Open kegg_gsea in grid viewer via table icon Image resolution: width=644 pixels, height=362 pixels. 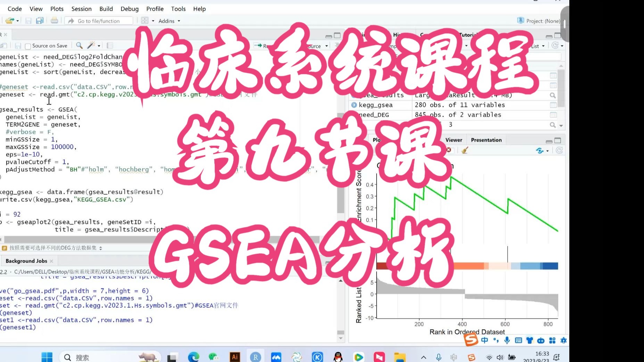(553, 105)
